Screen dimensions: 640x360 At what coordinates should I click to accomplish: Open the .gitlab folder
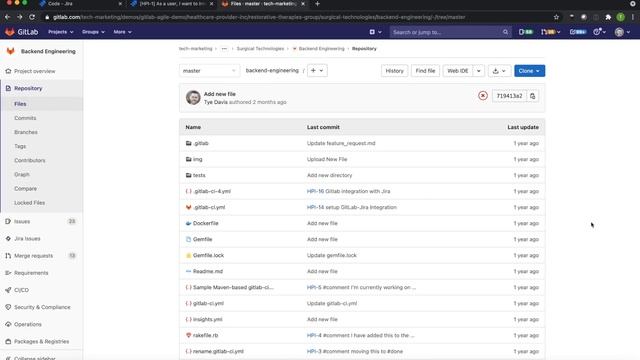point(201,143)
